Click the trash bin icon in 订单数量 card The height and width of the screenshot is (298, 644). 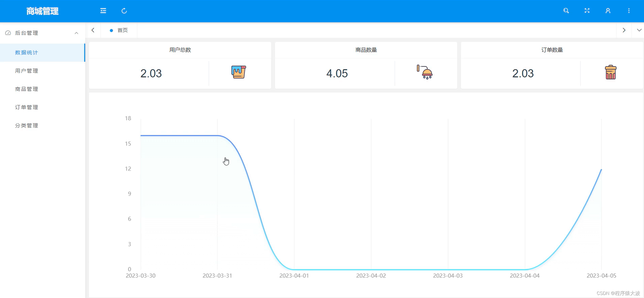click(610, 72)
